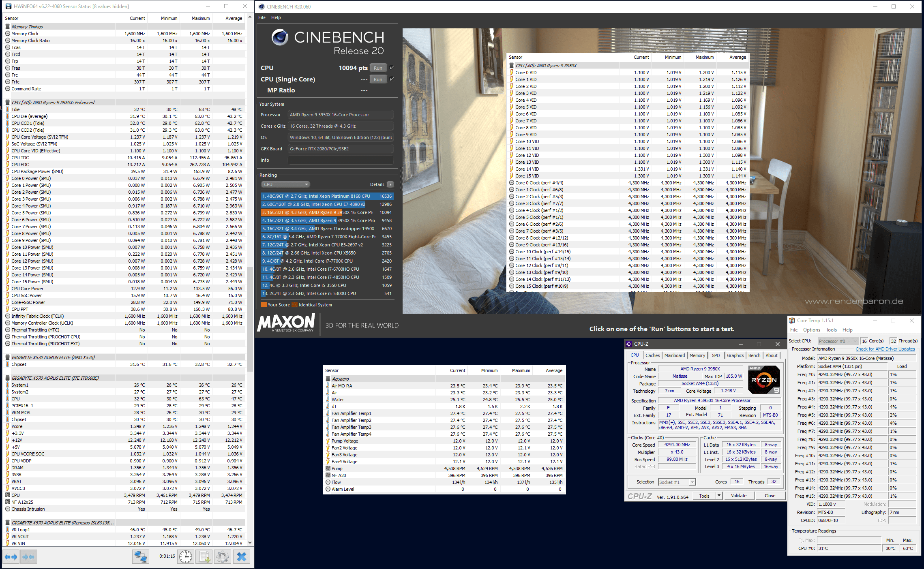Open the Check for AMD Driver Updates link
The image size is (924, 569).
885,349
